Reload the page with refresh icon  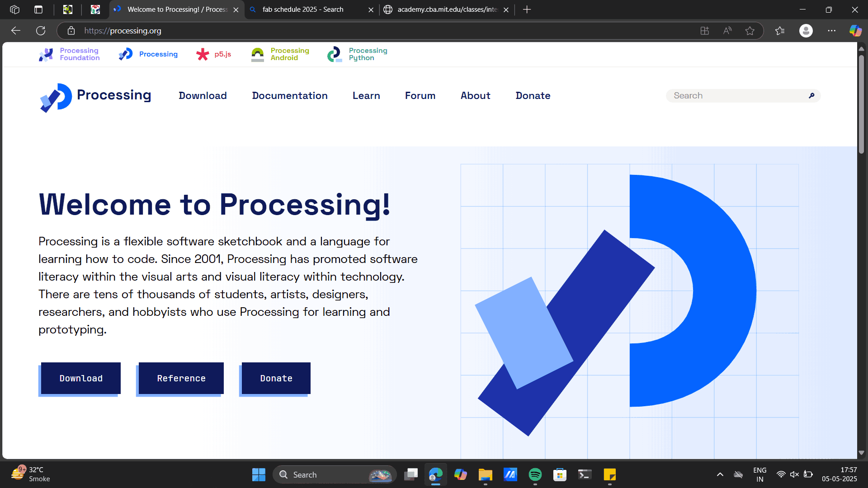click(x=41, y=31)
